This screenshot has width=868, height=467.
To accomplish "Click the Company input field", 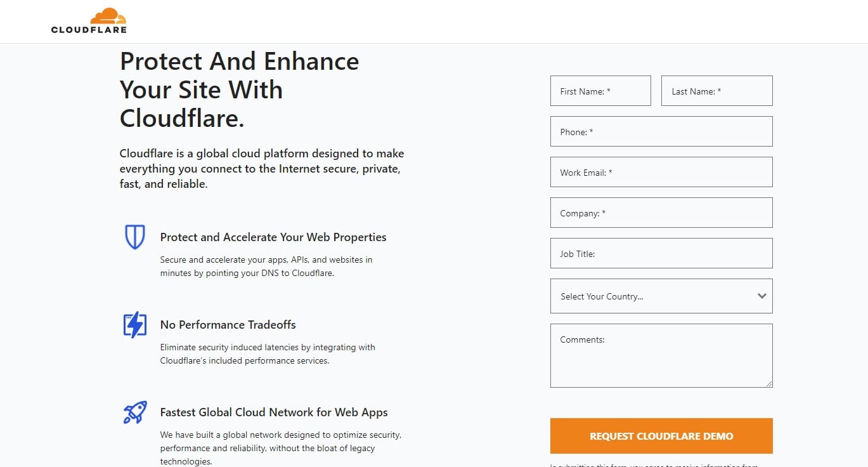I will click(x=661, y=213).
